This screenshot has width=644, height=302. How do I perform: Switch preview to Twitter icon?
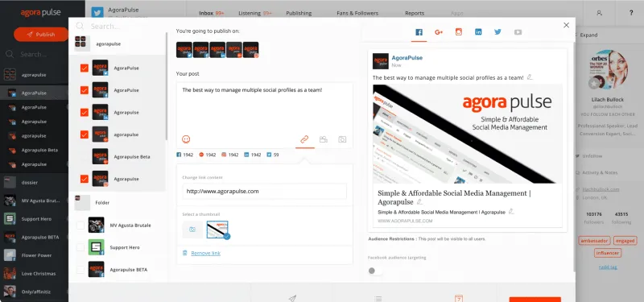(497, 32)
